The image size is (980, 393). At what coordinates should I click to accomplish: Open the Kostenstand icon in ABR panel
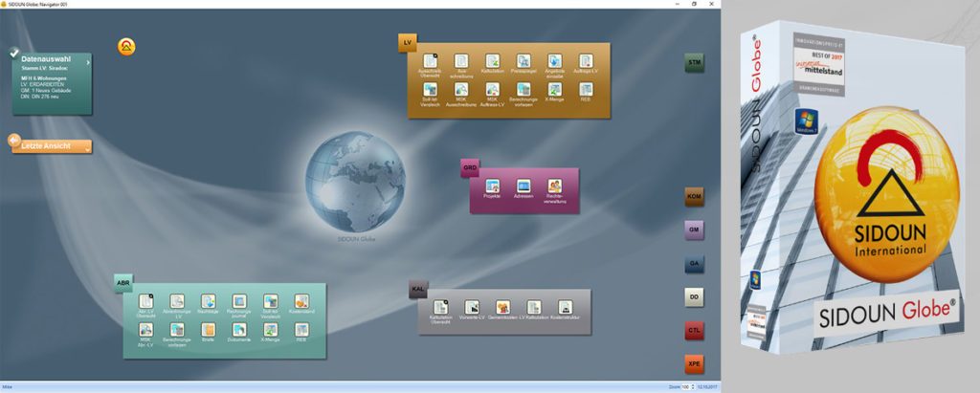(301, 302)
